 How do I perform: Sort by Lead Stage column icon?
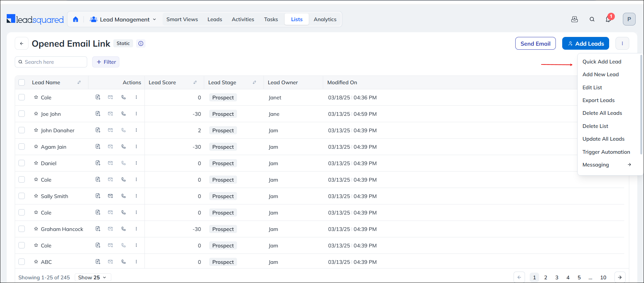[254, 82]
